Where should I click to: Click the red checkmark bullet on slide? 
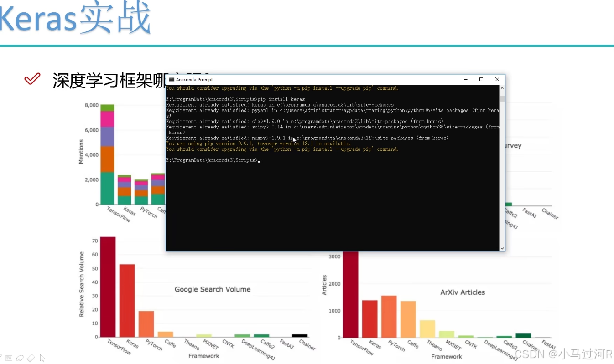pos(32,79)
